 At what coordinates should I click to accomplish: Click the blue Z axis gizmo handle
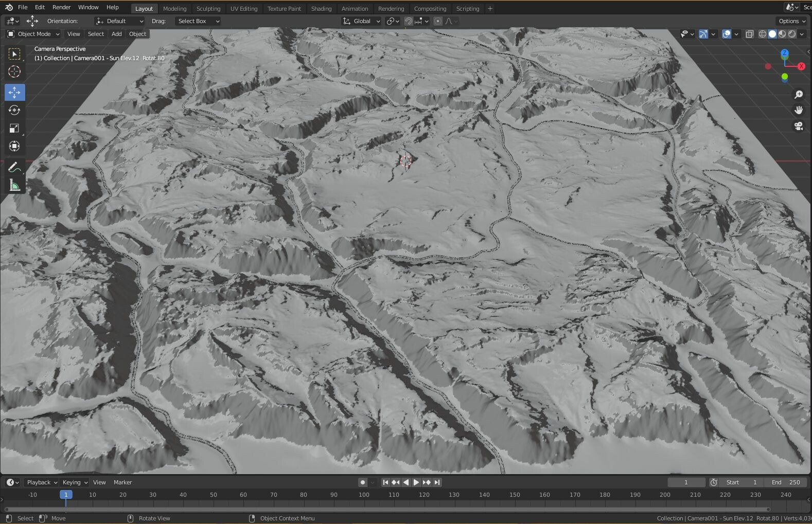(x=784, y=53)
